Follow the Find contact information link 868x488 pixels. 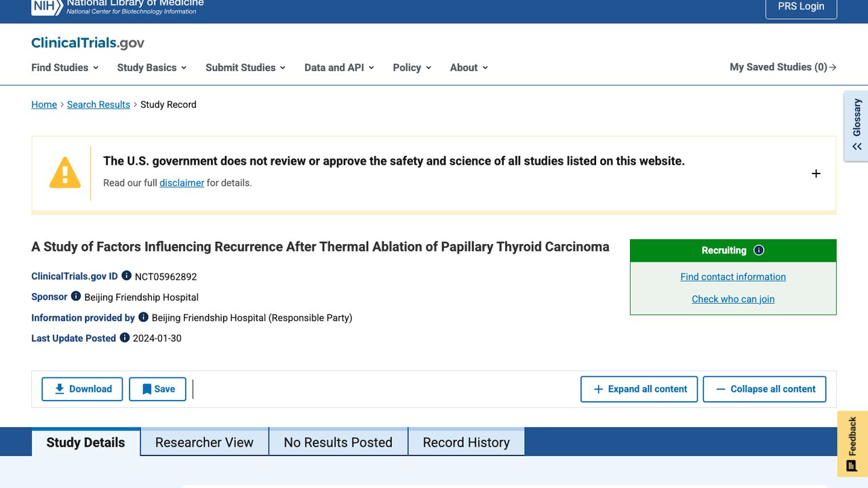point(733,277)
